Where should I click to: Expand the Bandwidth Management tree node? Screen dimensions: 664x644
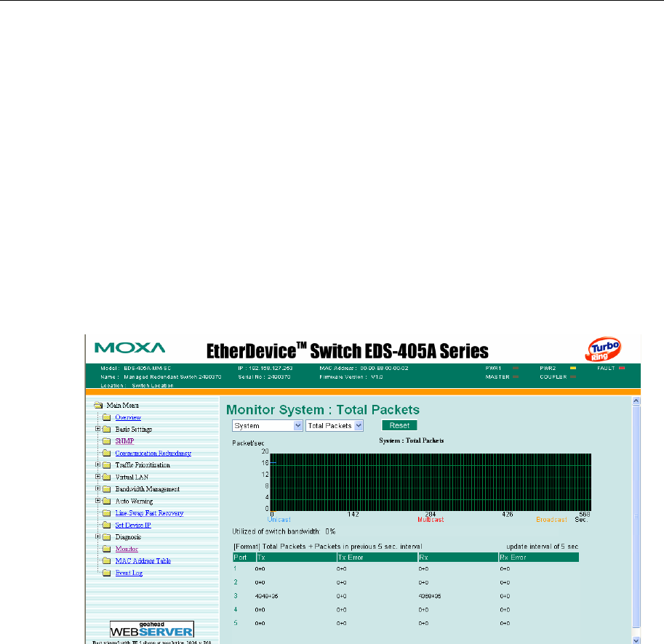pyautogui.click(x=98, y=488)
